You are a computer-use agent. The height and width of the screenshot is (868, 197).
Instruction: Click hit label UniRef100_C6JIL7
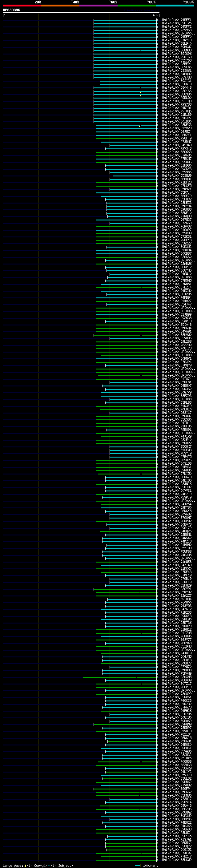(176, 413)
